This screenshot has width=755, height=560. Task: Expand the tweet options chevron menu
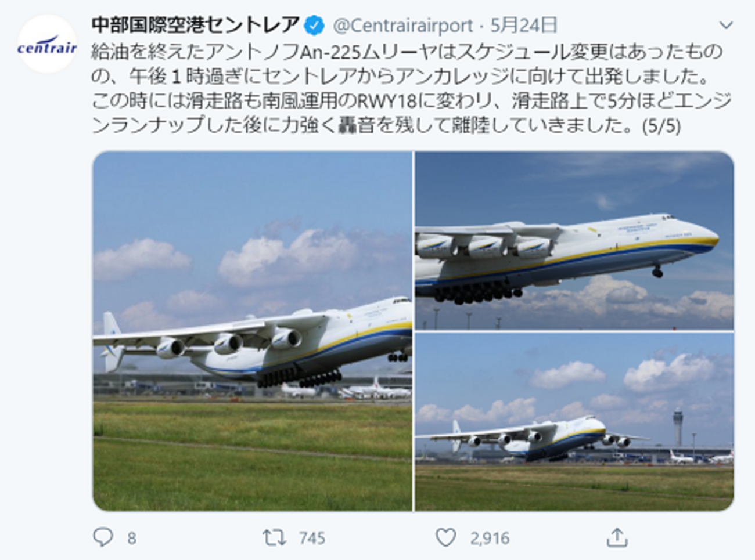coord(726,26)
